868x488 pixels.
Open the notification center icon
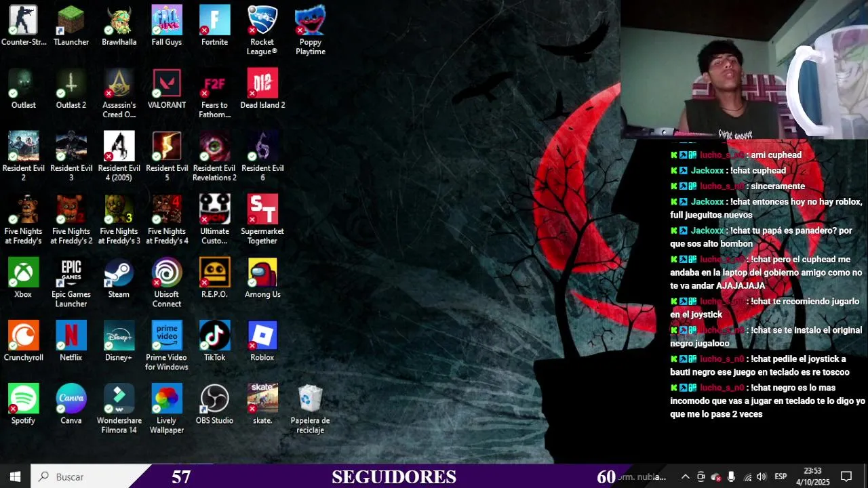click(x=846, y=477)
